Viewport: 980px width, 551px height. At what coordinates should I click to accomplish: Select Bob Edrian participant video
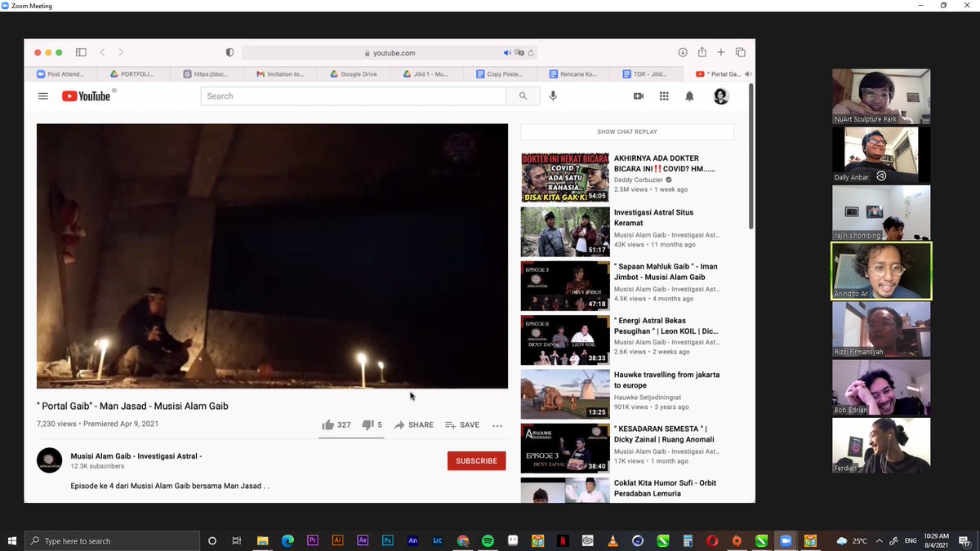click(x=881, y=387)
